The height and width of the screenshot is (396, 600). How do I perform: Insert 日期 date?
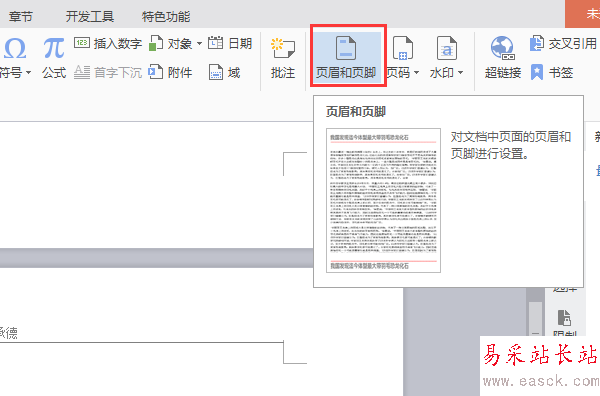coord(230,43)
